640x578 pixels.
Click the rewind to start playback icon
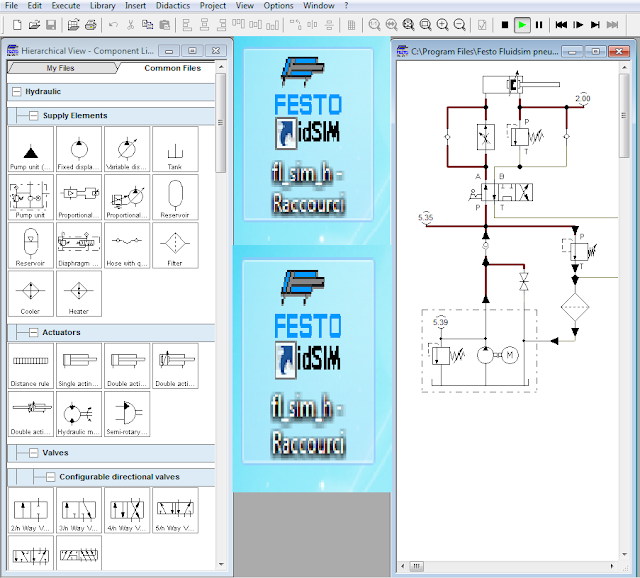click(561, 25)
